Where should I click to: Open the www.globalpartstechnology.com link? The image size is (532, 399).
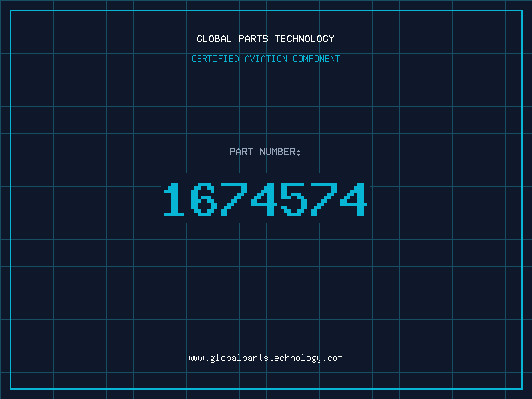coord(265,358)
